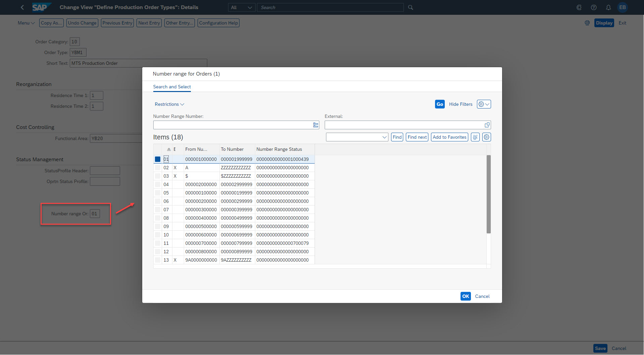Screen dimensions: 644x355
Task: Select row 13 checkbox
Action: point(158,260)
